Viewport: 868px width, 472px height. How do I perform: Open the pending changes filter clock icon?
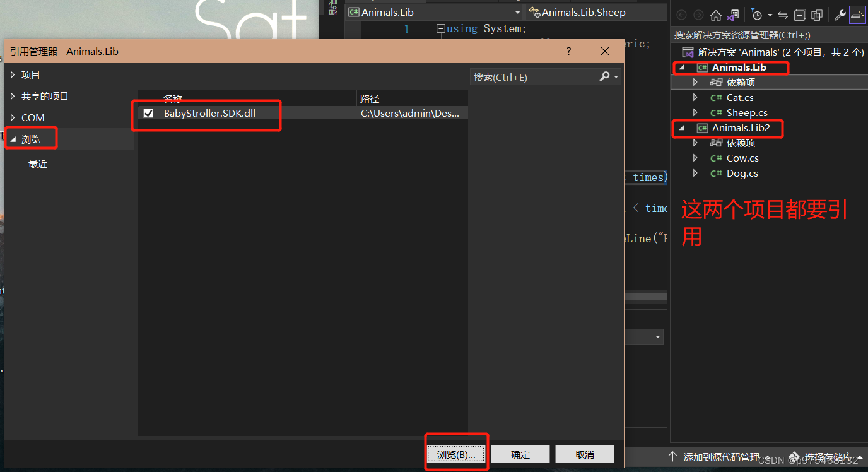click(756, 15)
